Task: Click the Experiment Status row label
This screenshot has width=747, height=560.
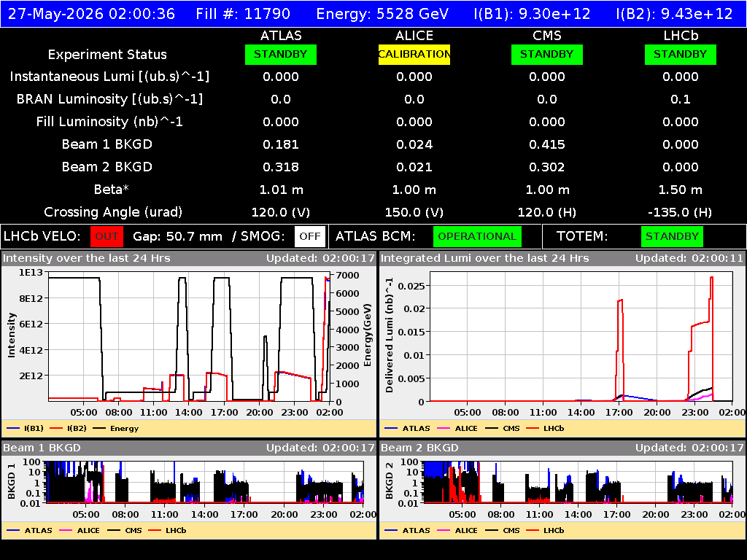Action: 107,55
